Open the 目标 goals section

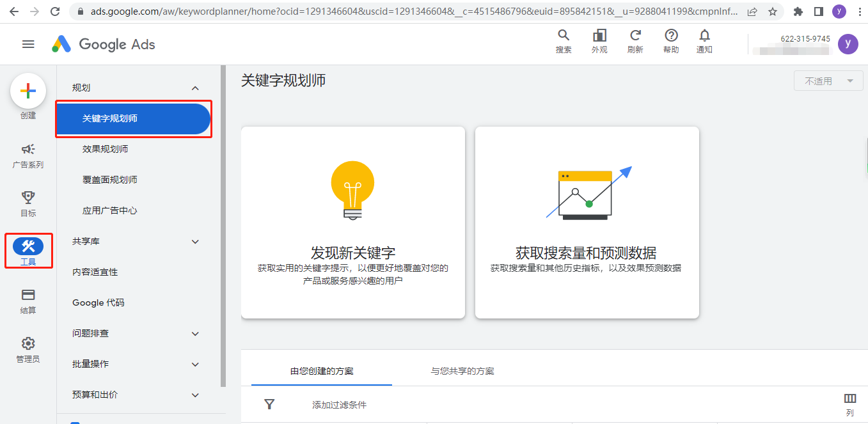pos(28,204)
